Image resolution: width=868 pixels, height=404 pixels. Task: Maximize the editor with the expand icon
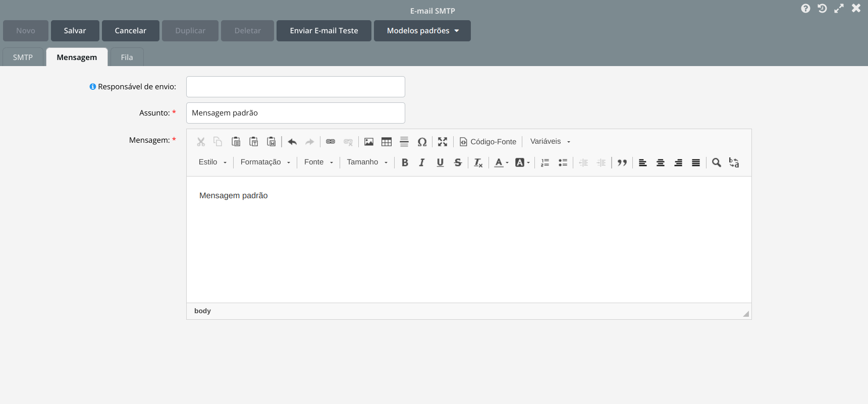coord(443,142)
